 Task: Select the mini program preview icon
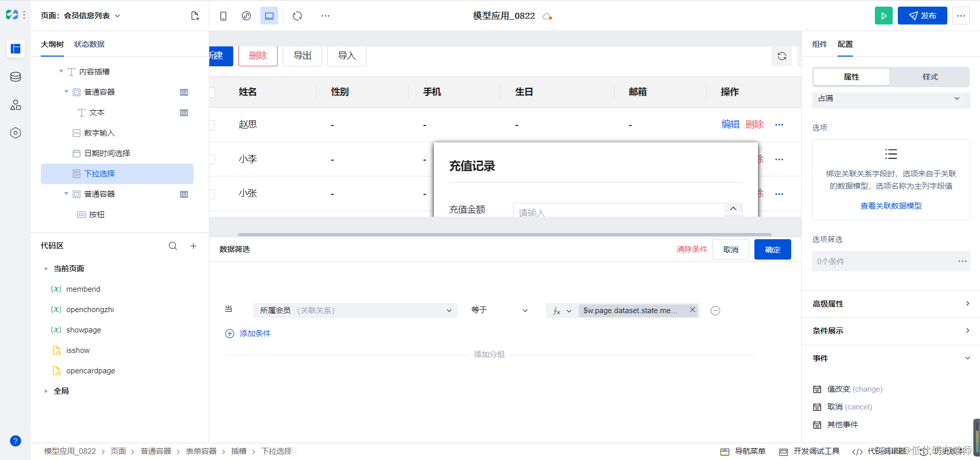(246, 16)
